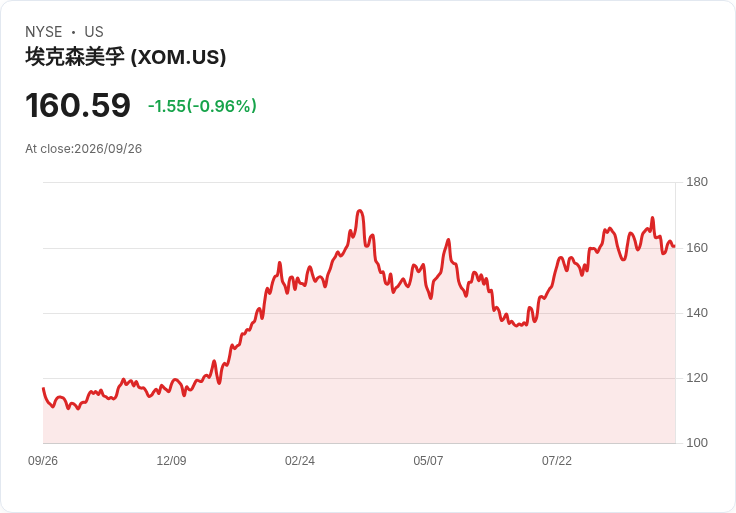Click the starting point of the price line
This screenshot has width=736, height=513.
[x=43, y=388]
